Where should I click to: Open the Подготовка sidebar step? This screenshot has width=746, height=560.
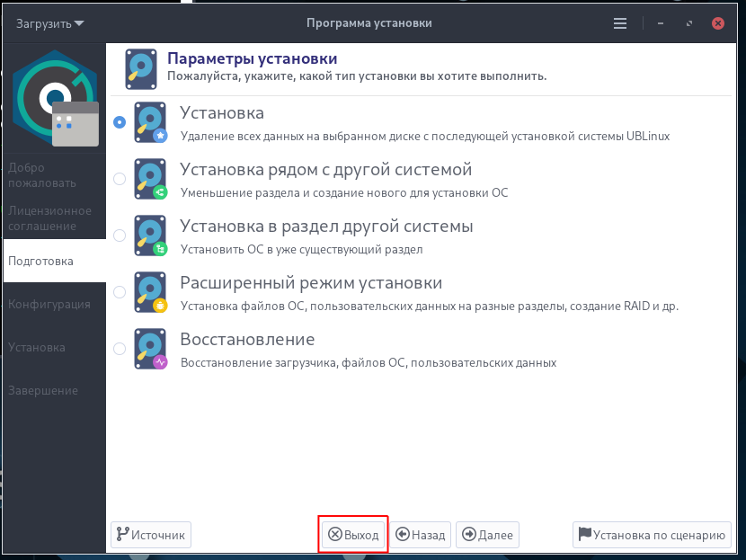point(55,261)
